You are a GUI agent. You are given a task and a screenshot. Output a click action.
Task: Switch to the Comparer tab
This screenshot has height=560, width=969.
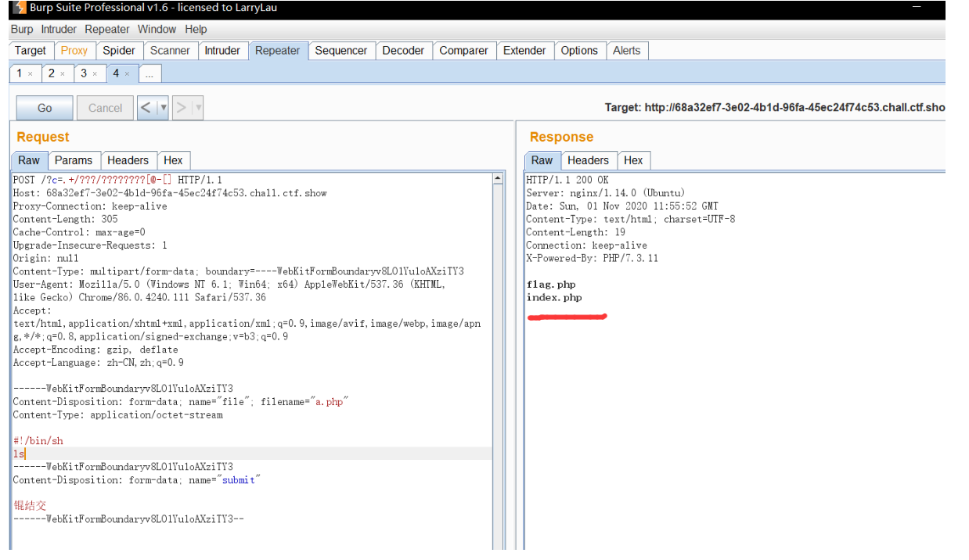[463, 50]
